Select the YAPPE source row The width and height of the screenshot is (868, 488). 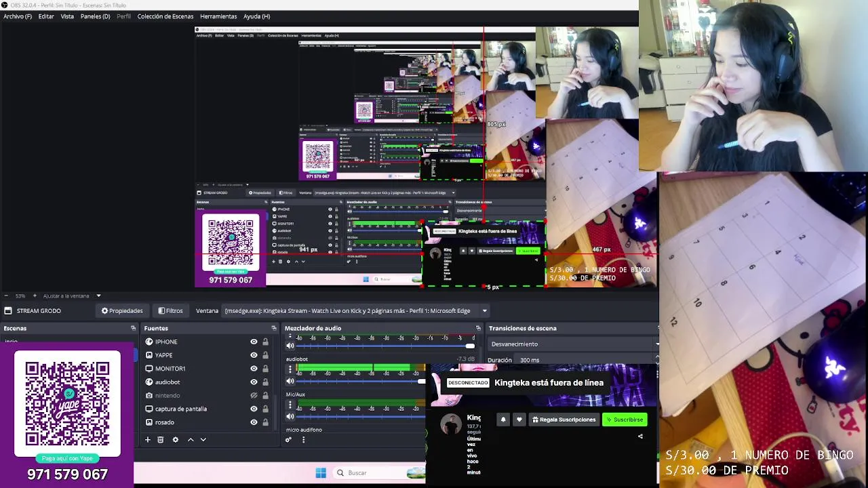click(x=206, y=355)
